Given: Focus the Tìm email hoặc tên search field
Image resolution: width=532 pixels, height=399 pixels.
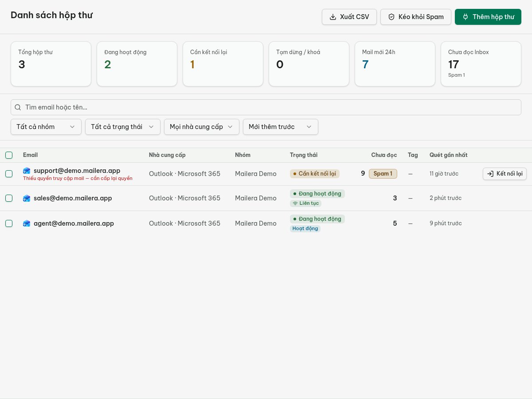Looking at the screenshot, I should coord(266,107).
